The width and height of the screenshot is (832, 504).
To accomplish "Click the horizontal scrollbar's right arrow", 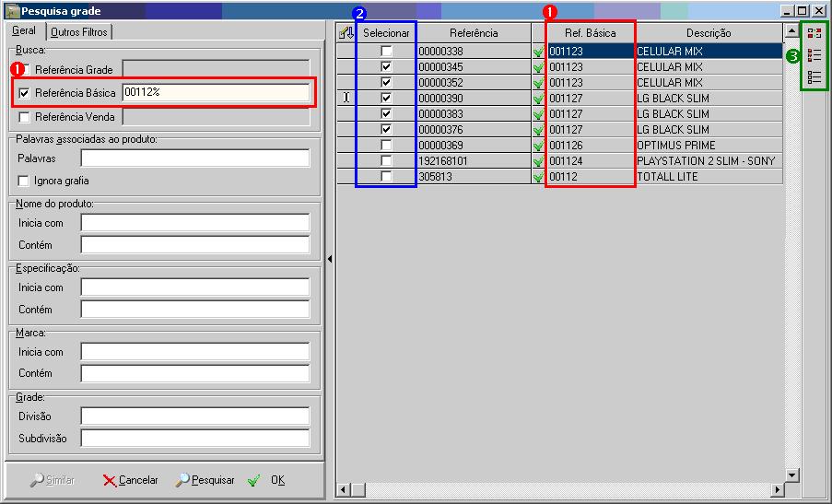I will pyautogui.click(x=776, y=489).
